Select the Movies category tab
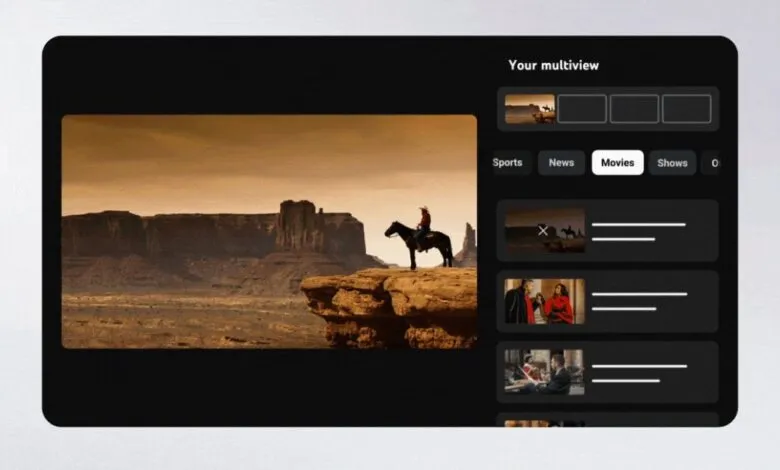 [x=617, y=163]
